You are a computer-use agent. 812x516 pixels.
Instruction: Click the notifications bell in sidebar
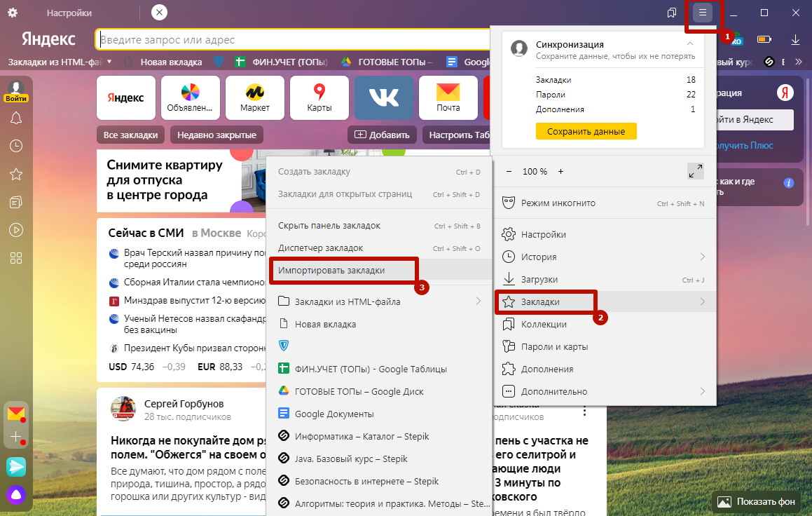(x=15, y=118)
